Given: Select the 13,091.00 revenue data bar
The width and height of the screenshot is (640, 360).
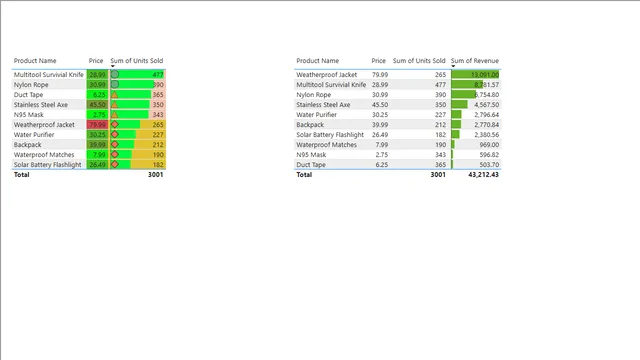Looking at the screenshot, I should pyautogui.click(x=475, y=75).
